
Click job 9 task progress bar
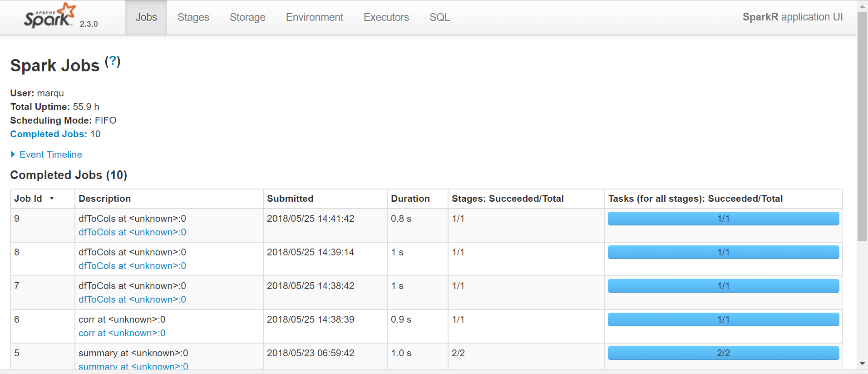coord(723,219)
